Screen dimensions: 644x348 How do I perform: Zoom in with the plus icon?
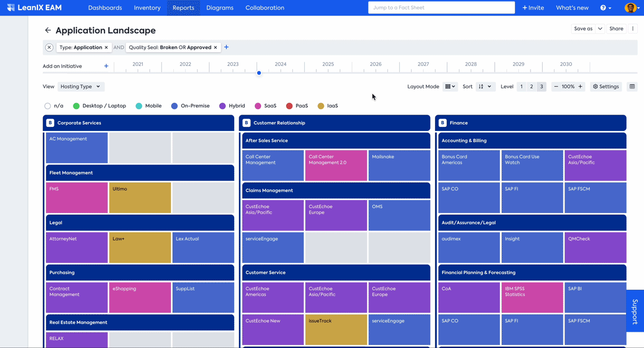580,87
